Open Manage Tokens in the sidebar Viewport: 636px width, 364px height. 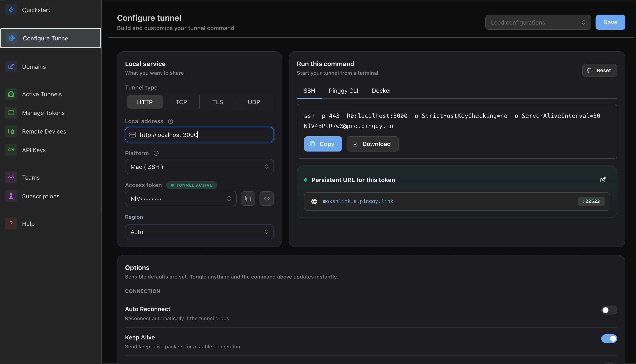(x=51, y=113)
